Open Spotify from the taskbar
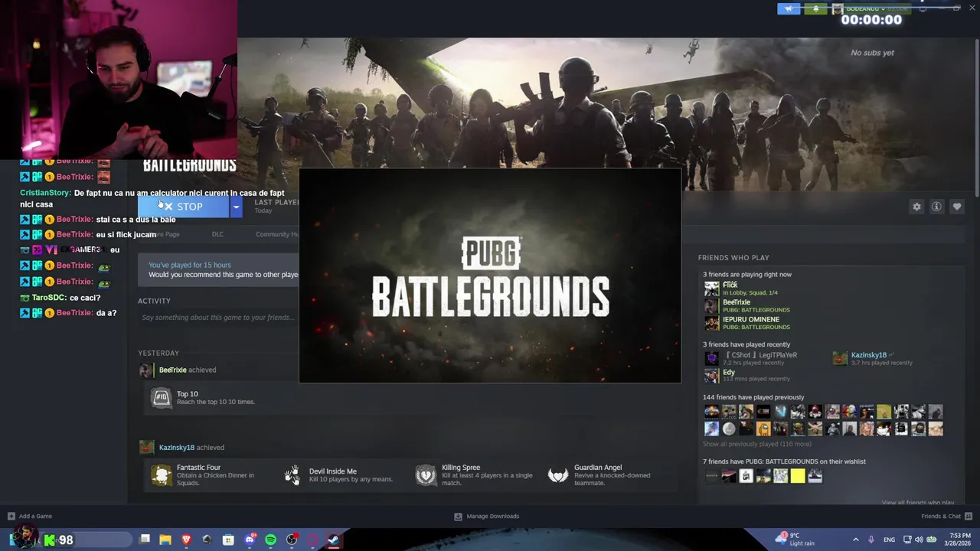The height and width of the screenshot is (551, 980). [270, 540]
